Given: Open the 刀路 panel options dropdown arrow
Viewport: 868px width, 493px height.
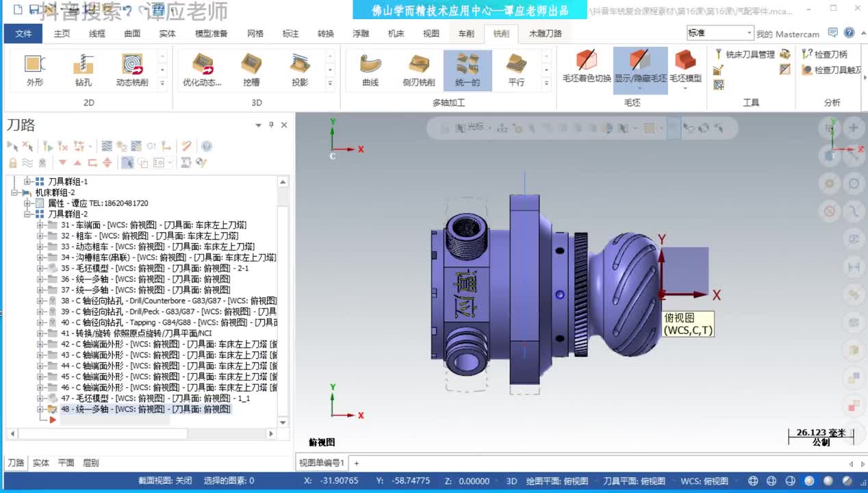Looking at the screenshot, I should [258, 125].
